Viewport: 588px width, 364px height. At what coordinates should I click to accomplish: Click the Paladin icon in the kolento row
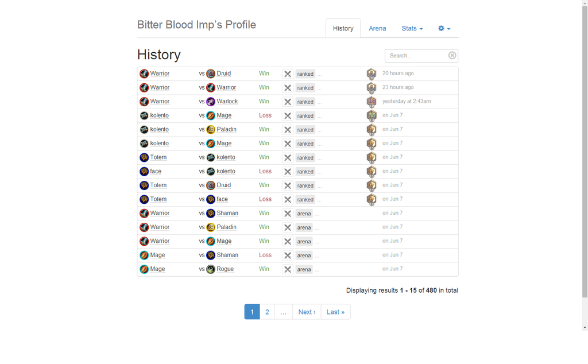[x=211, y=130]
